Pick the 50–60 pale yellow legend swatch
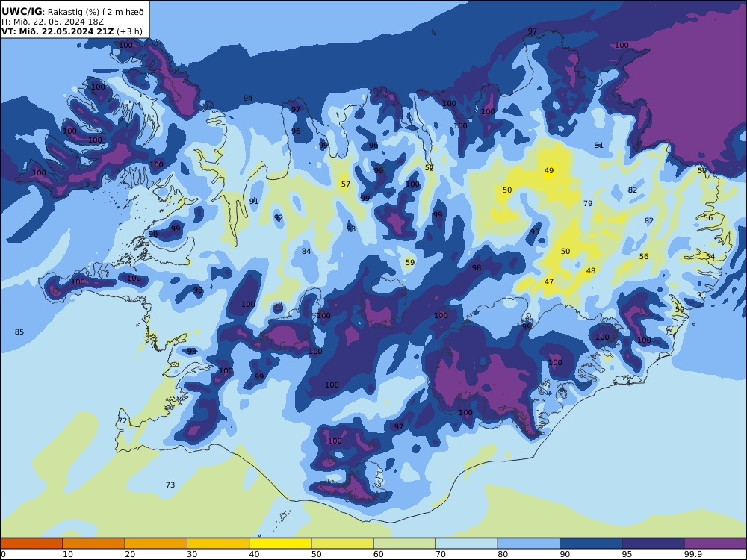Image resolution: width=747 pixels, height=560 pixels. (x=342, y=544)
